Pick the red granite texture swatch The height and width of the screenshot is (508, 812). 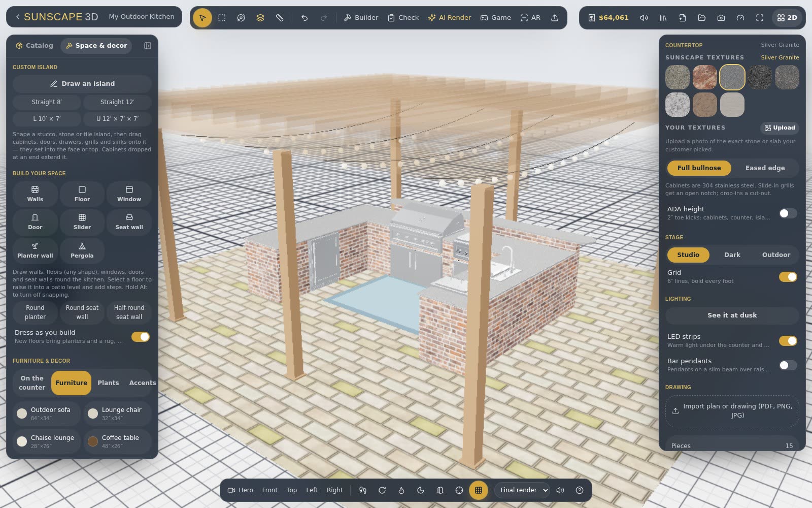pyautogui.click(x=705, y=77)
